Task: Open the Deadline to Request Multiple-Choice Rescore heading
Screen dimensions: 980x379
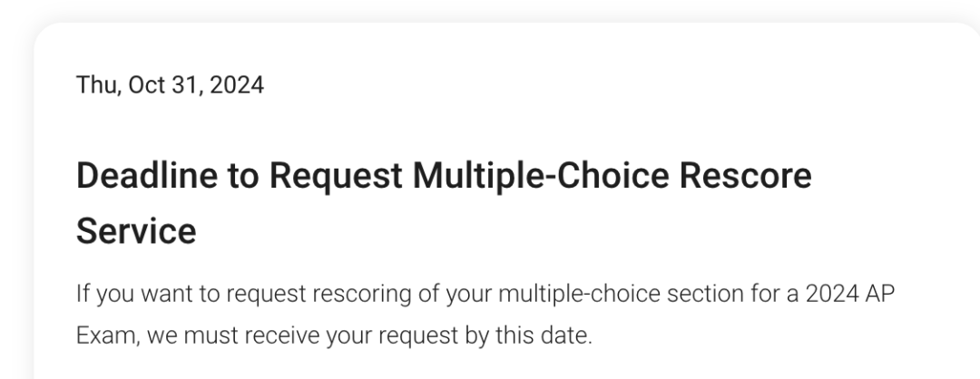Action: pyautogui.click(x=443, y=177)
